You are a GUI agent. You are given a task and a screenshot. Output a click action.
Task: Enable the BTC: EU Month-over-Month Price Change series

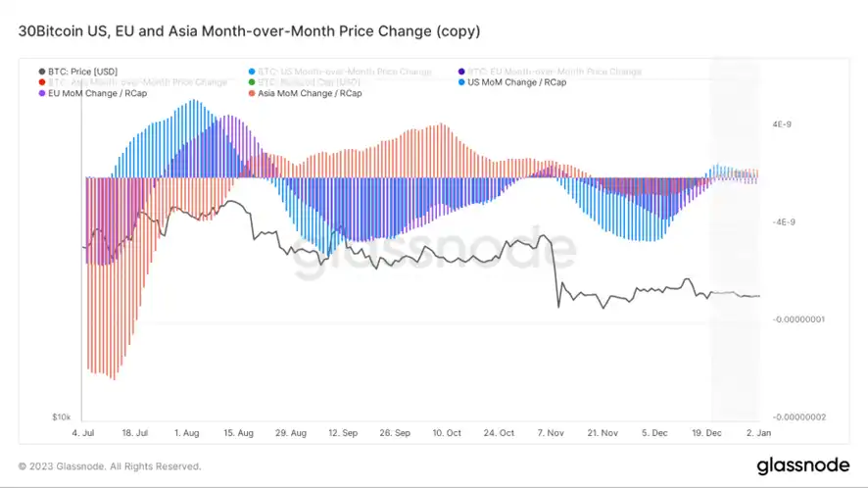[x=550, y=72]
